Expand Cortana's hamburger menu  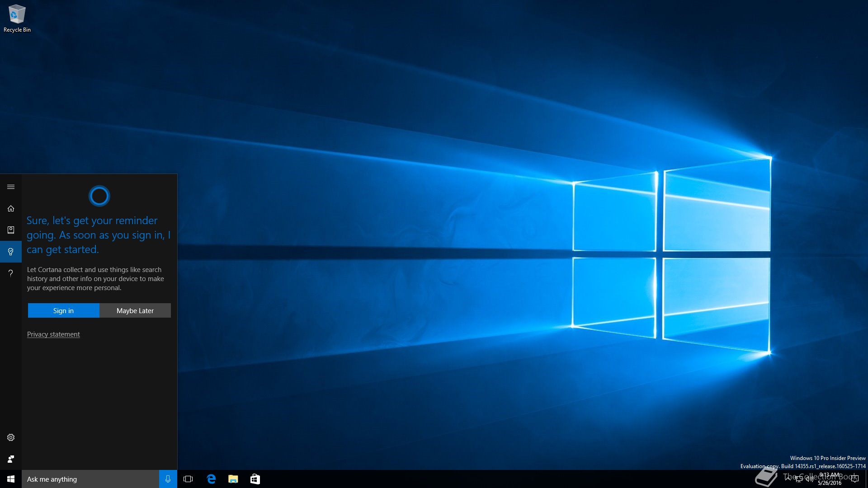point(11,187)
